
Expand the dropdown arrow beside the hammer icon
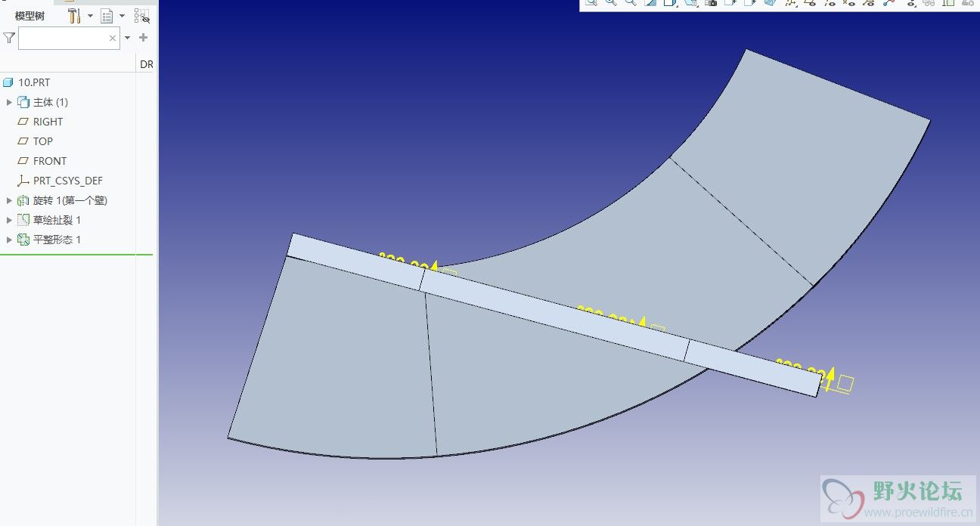[x=90, y=16]
